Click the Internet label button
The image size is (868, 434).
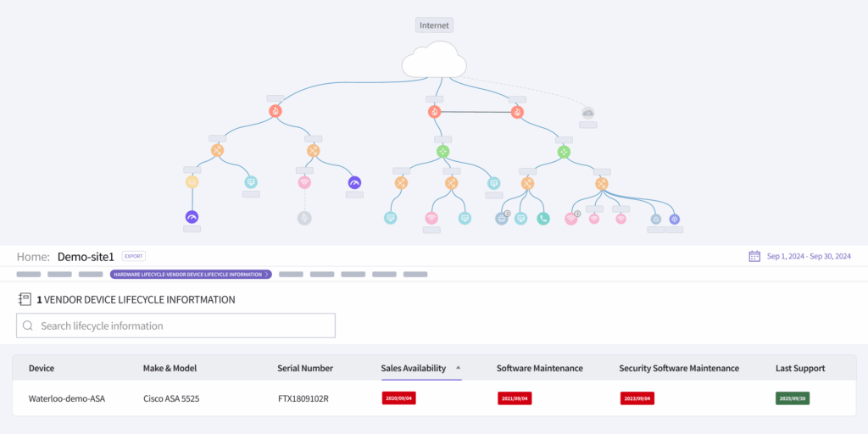point(434,25)
